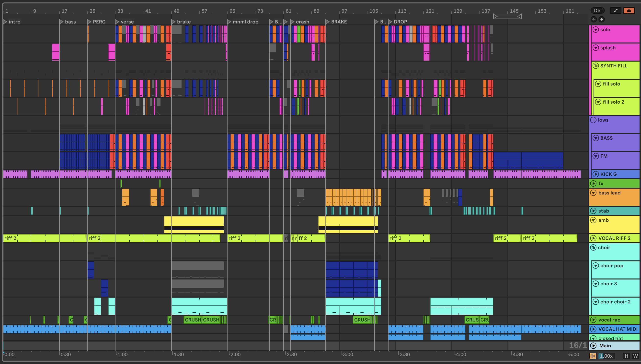Screen dimensions: 641x364
Task: Unfold the stab track
Action: [x=593, y=211]
